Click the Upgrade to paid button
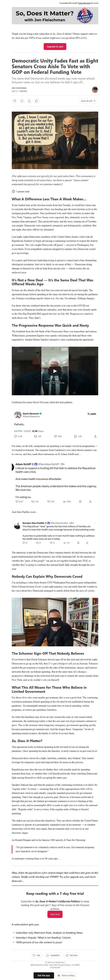110x980 pixels. click(x=55, y=46)
